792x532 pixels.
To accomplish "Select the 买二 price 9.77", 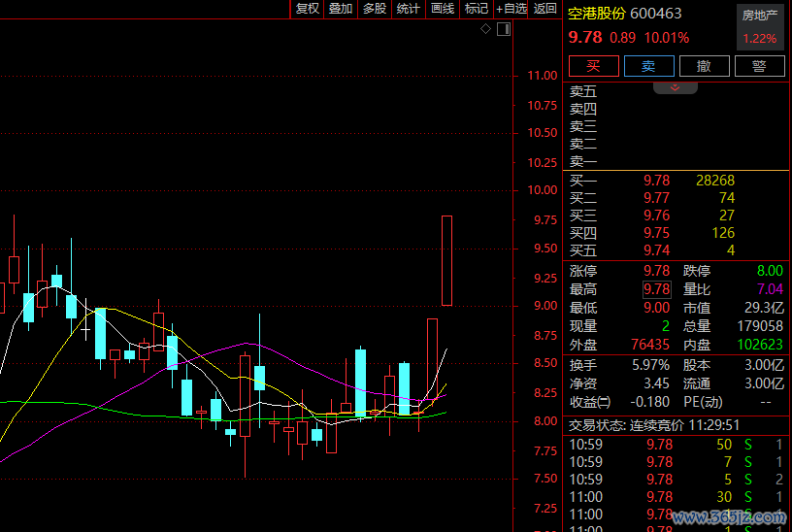I will click(x=656, y=198).
